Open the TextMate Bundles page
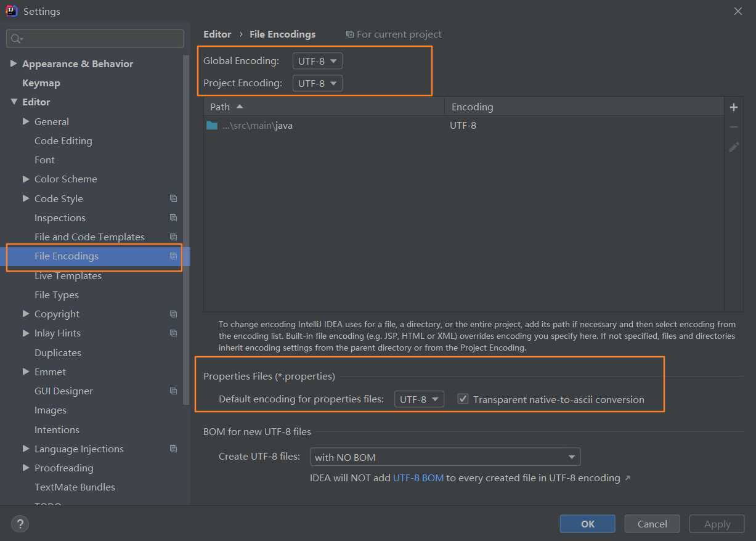Viewport: 756px width, 541px height. [x=75, y=487]
